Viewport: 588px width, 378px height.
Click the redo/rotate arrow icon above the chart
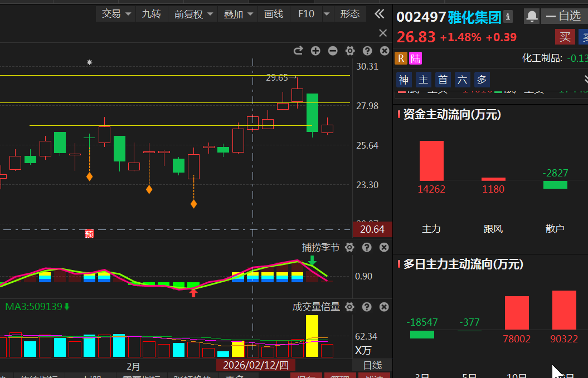pyautogui.click(x=298, y=51)
